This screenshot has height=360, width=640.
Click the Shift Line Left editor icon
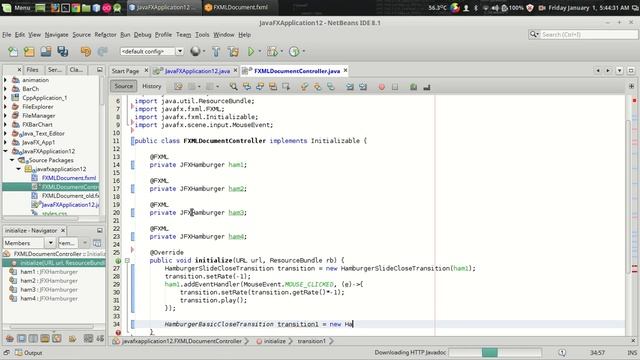(x=350, y=87)
